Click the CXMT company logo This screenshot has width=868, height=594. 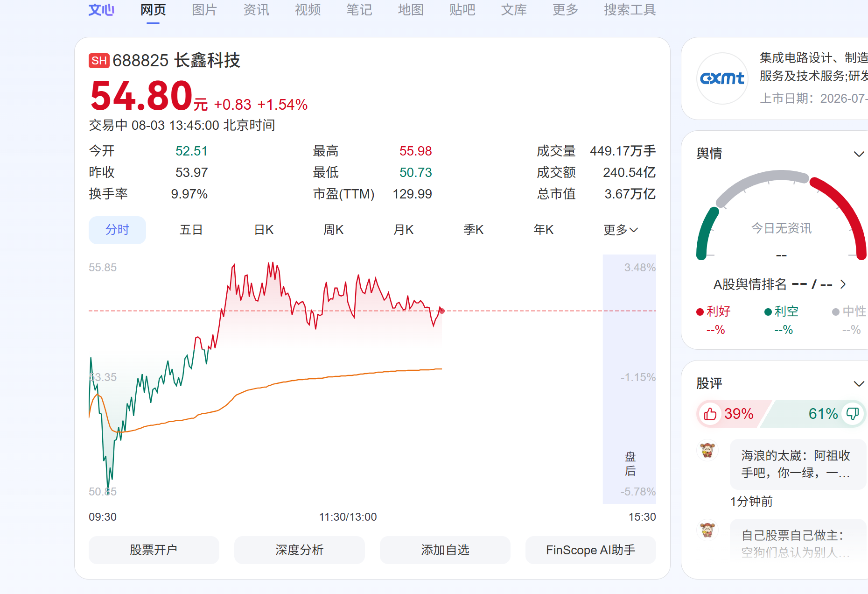coord(722,78)
